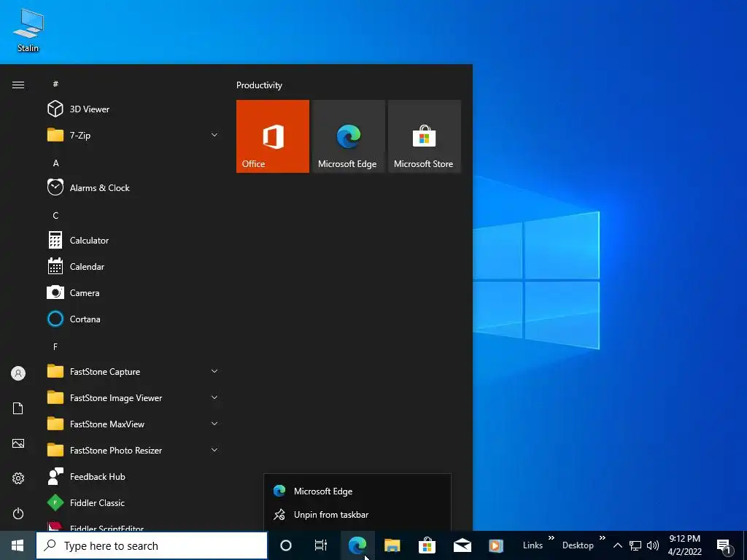Open the Microsoft Store tile

(x=425, y=136)
